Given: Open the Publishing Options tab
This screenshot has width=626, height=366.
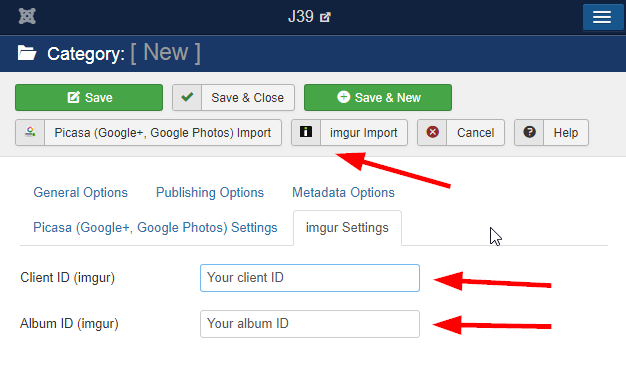Looking at the screenshot, I should [x=210, y=192].
